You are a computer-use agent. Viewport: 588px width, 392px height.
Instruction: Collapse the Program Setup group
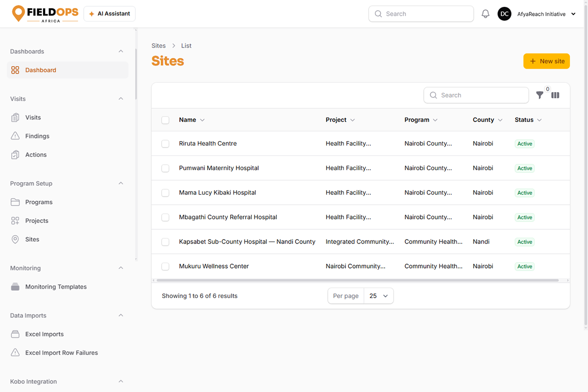coord(121,184)
